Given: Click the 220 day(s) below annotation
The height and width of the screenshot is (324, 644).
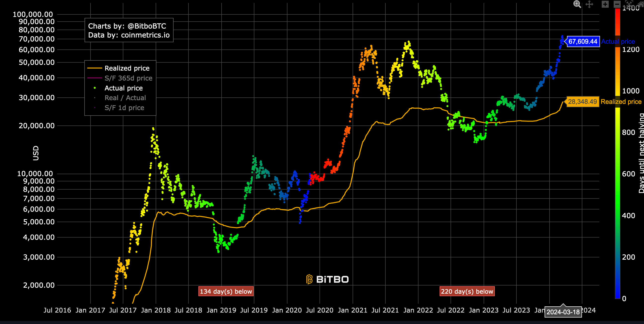Looking at the screenshot, I should (467, 291).
